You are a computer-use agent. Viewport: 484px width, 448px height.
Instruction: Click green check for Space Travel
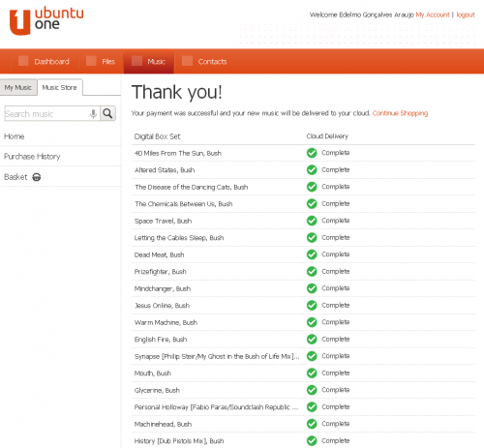point(312,221)
